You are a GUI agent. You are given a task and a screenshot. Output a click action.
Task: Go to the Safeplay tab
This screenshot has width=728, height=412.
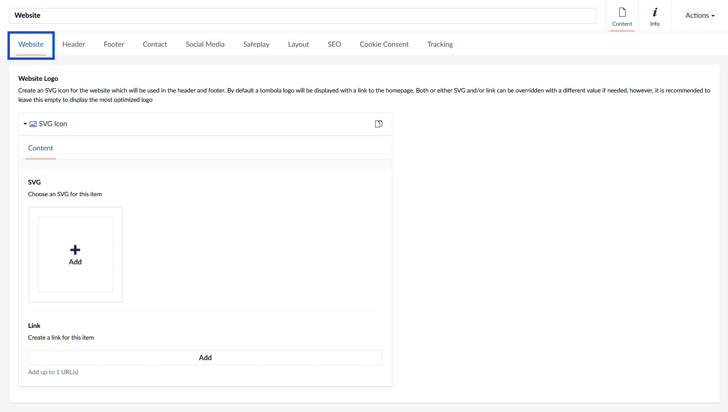pos(256,45)
